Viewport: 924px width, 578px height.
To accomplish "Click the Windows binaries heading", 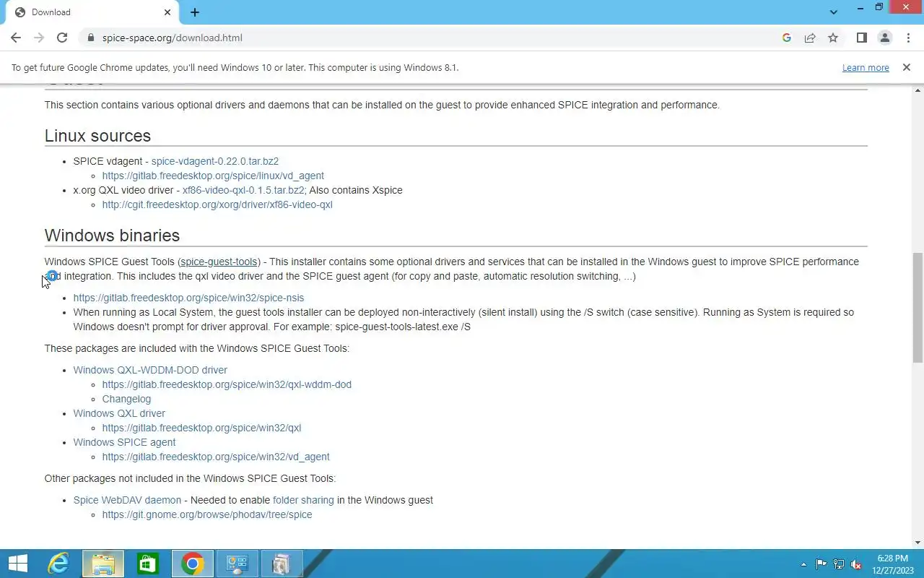I will click(x=112, y=236).
